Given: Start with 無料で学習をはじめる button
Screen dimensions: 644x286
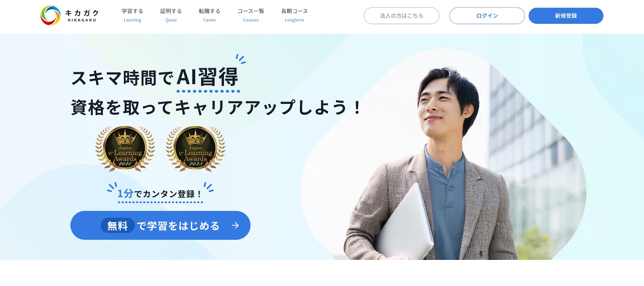Looking at the screenshot, I should click(x=160, y=225).
